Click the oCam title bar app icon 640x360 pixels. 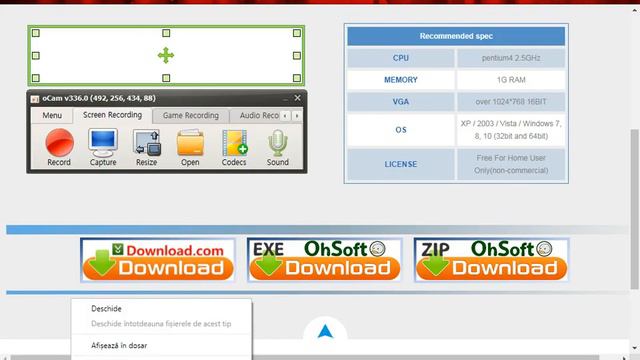35,99
